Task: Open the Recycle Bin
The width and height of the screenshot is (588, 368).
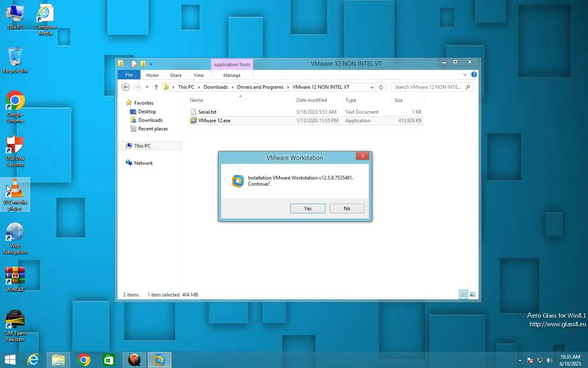Action: (15, 60)
